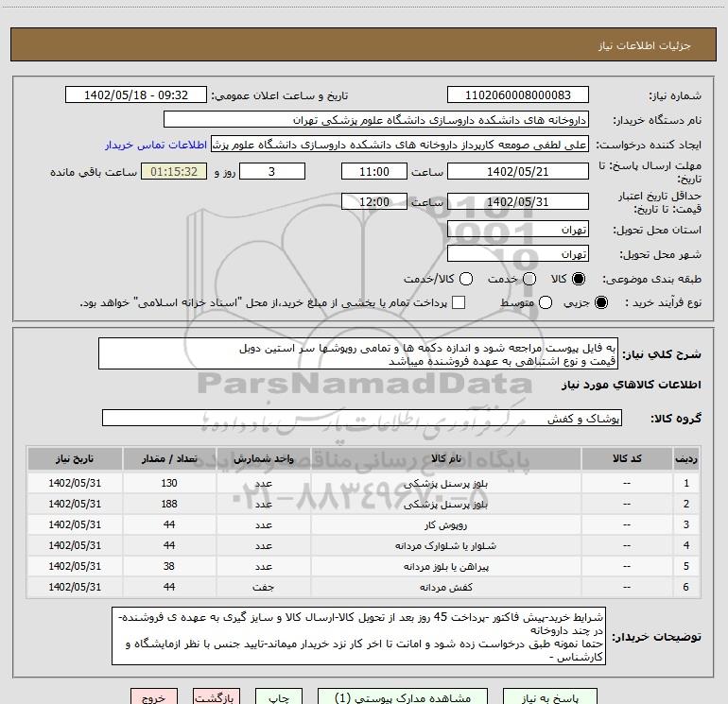Click the remaining time field 01:15:32

pyautogui.click(x=174, y=172)
